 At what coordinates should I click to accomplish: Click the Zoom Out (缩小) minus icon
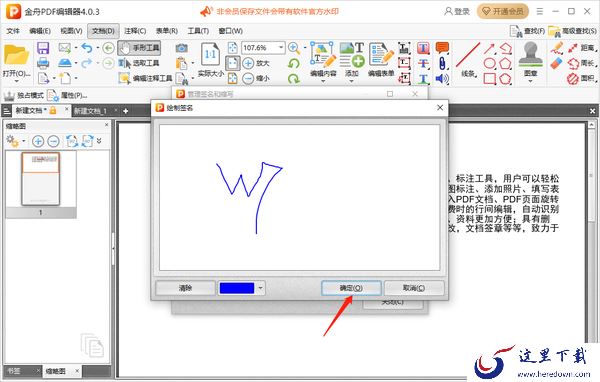pos(248,78)
